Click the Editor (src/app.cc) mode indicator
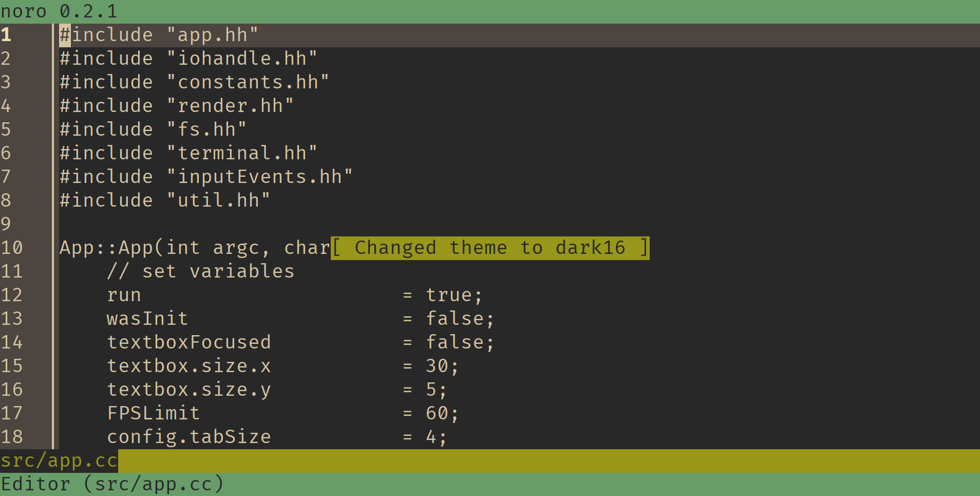The height and width of the screenshot is (496, 980). 112,483
